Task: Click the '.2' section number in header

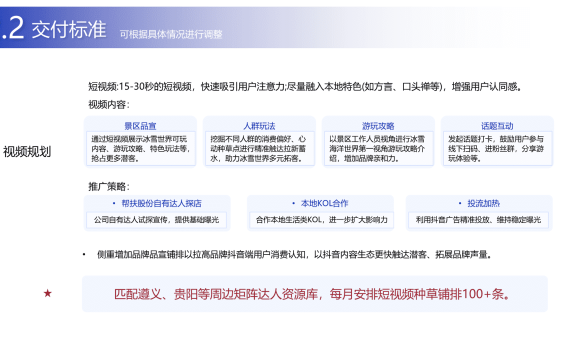Action: click(12, 28)
